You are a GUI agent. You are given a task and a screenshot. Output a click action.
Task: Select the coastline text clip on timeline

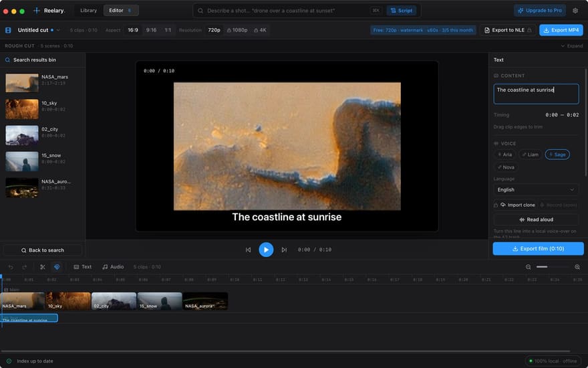29,318
